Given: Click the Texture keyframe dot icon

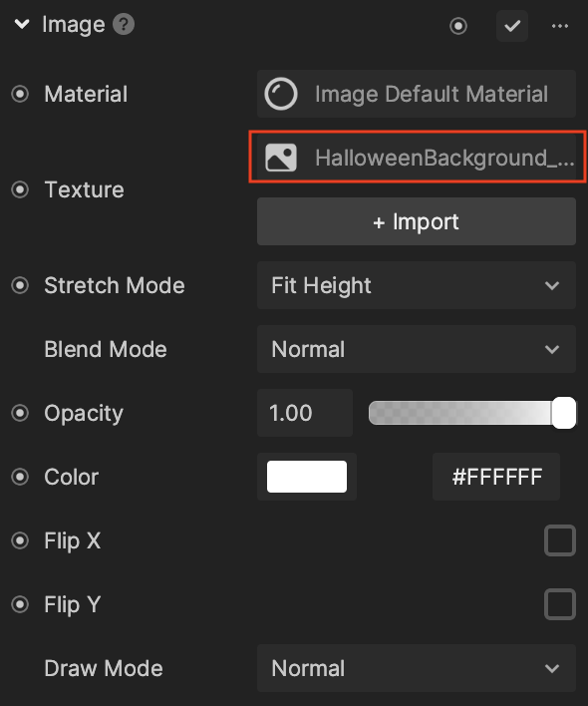Looking at the screenshot, I should coord(20,189).
